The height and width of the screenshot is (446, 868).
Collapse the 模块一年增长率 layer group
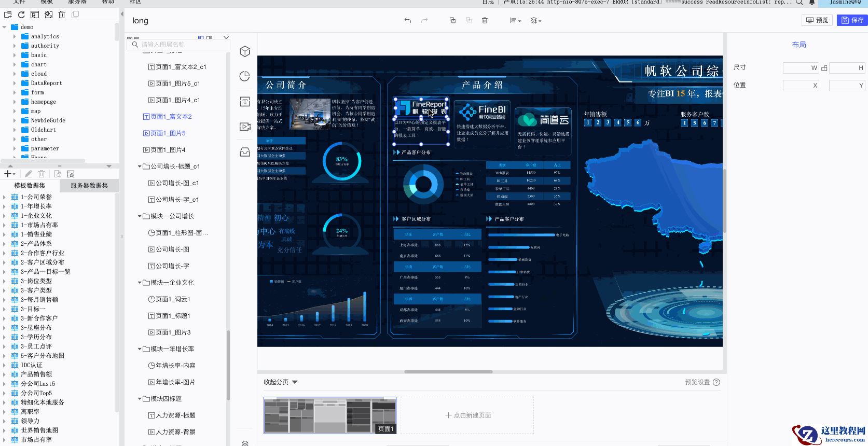(140, 349)
